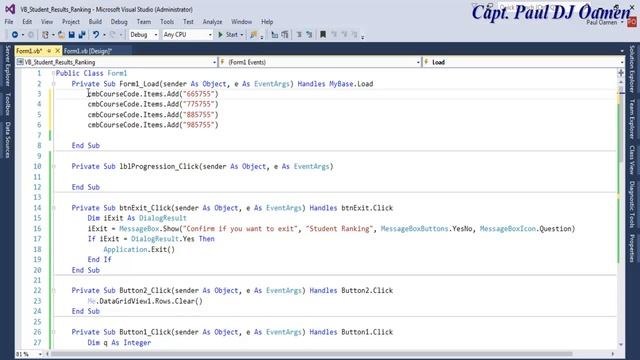Open the Toolbox side tab
Screen dimensions: 640x360
coord(8,104)
